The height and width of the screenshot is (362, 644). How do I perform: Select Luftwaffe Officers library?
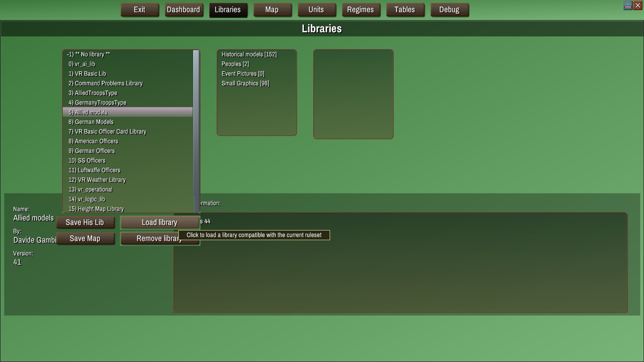pyautogui.click(x=128, y=170)
